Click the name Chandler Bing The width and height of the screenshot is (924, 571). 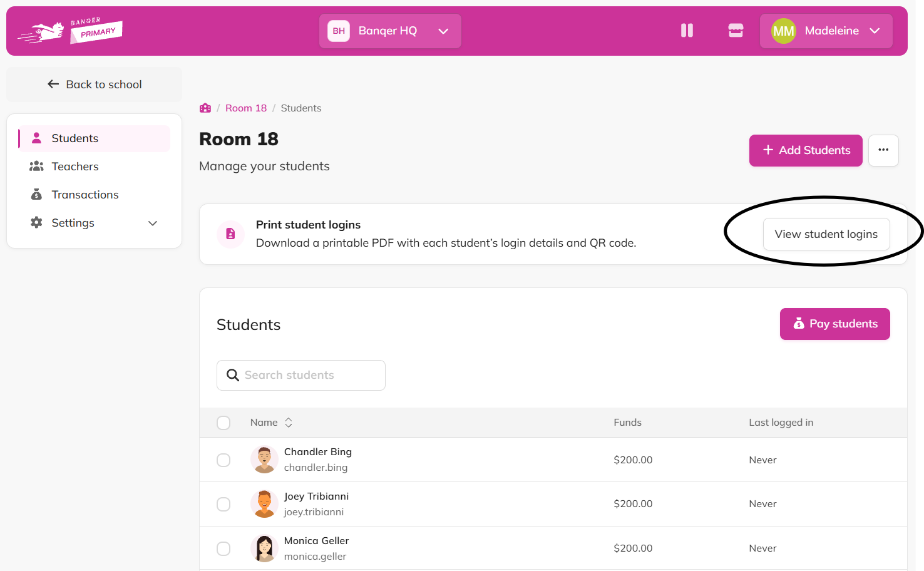click(x=318, y=452)
